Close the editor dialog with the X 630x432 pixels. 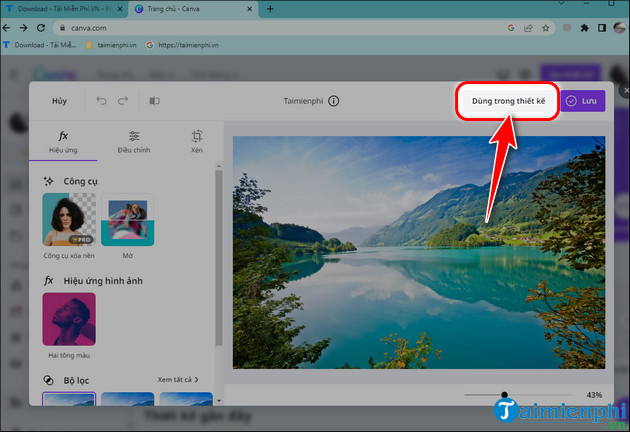(626, 90)
